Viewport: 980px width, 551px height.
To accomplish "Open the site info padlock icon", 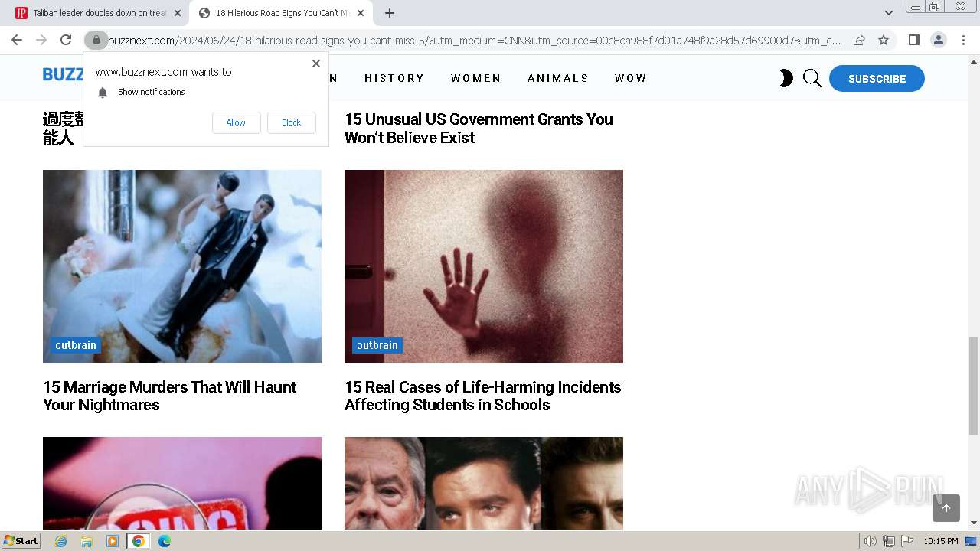I will (96, 40).
